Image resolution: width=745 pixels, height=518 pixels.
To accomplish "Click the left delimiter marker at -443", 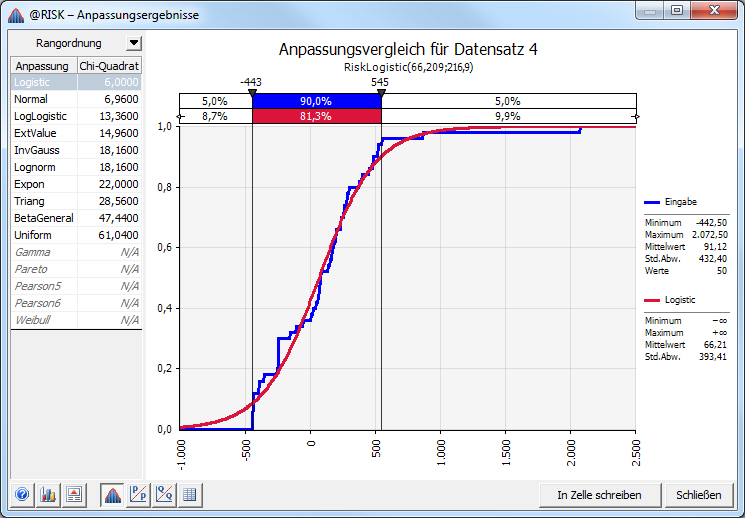I will (x=252, y=93).
